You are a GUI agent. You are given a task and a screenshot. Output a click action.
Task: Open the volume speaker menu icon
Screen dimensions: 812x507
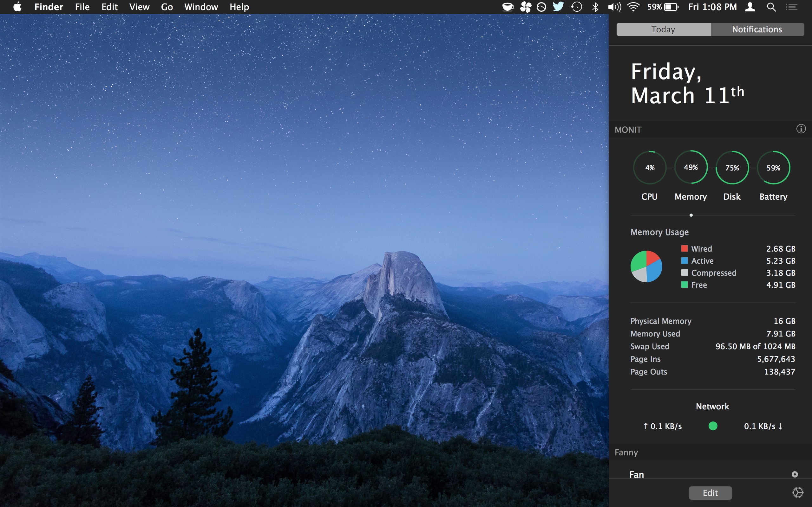tap(614, 7)
